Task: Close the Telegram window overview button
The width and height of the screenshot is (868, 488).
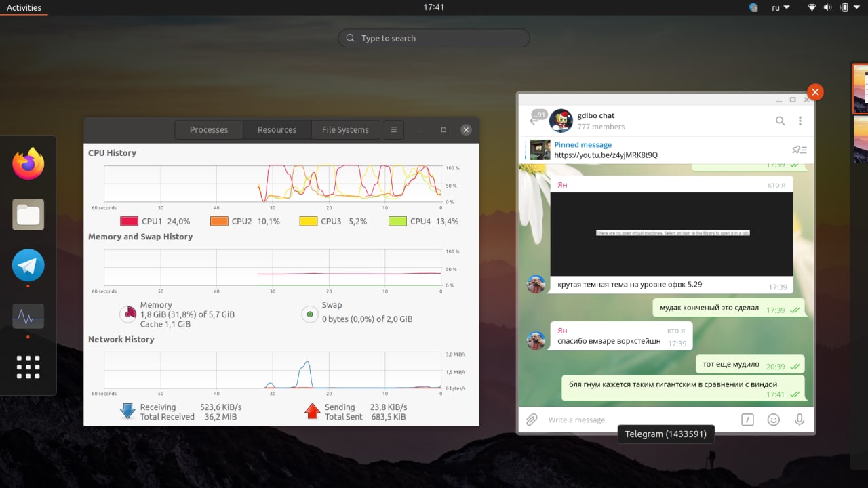Action: point(815,91)
